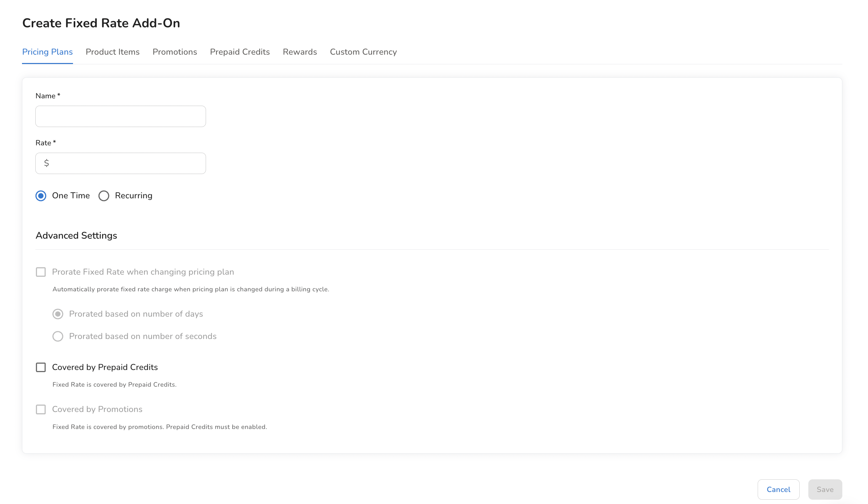Click the Save button

coord(825,489)
